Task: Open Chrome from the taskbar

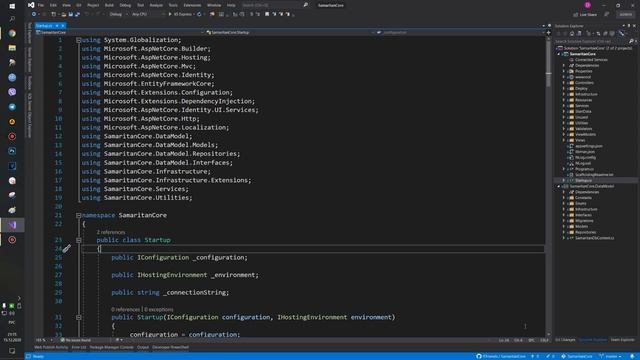Action: (12, 33)
